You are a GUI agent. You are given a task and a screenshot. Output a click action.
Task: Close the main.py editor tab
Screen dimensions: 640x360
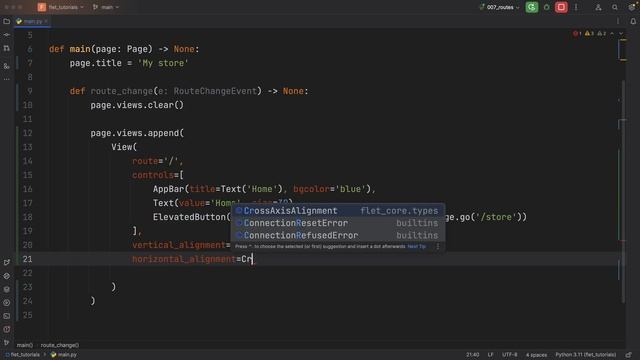tap(46, 21)
